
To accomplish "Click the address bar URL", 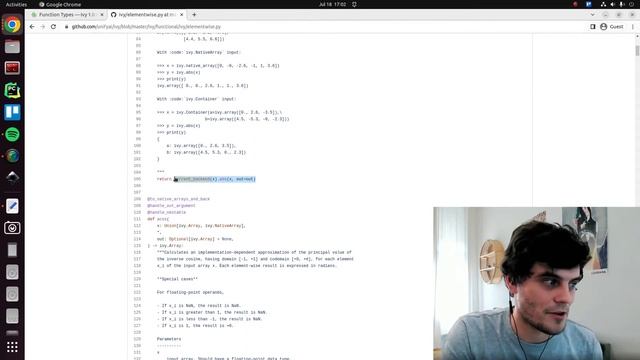I will point(146,27).
